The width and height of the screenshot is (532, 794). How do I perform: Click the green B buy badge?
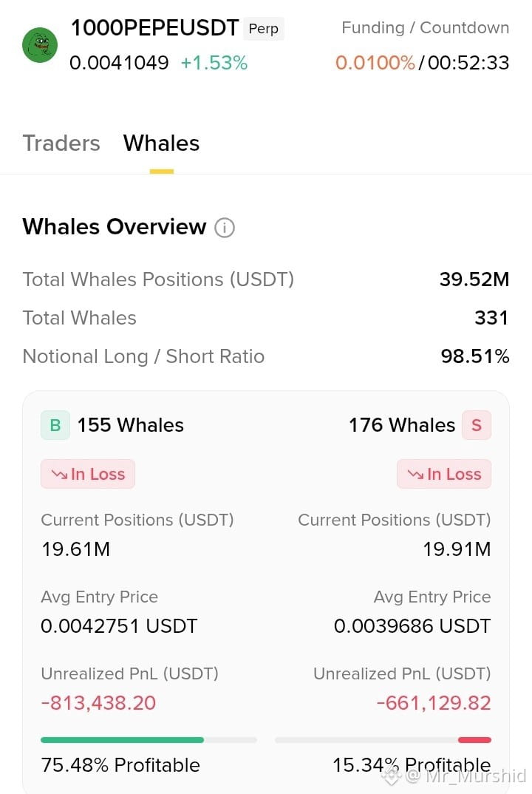pos(55,425)
